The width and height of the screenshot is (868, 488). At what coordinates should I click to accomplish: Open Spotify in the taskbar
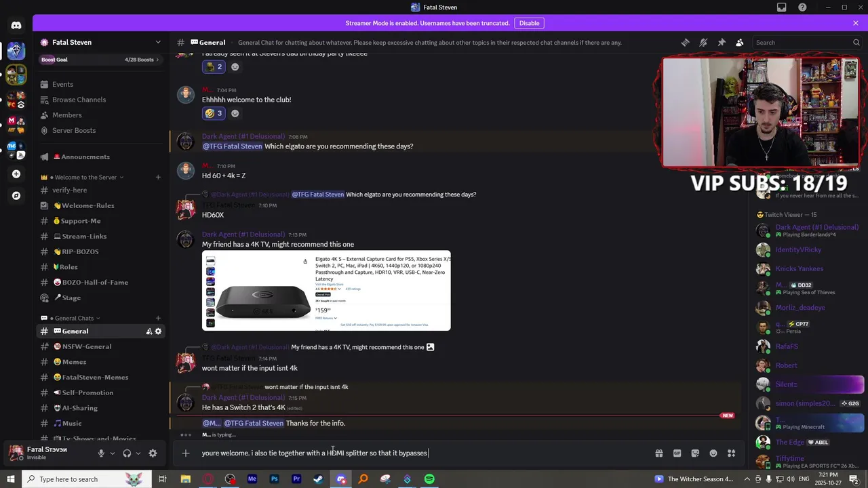429,479
